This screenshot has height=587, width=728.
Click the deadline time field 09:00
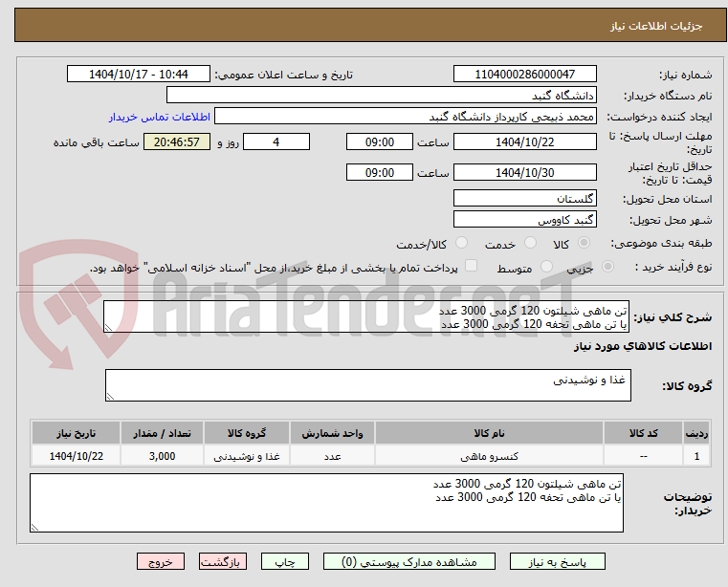[380, 141]
